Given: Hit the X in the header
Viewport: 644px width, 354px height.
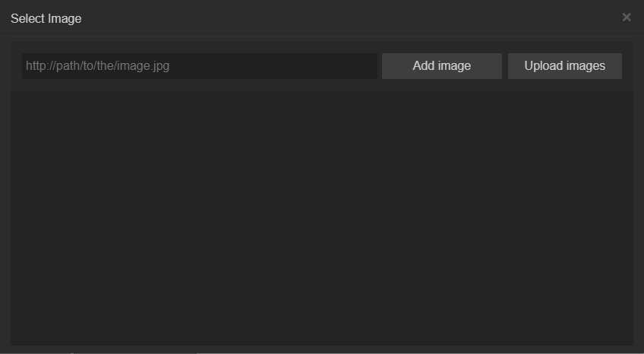Looking at the screenshot, I should tap(627, 17).
